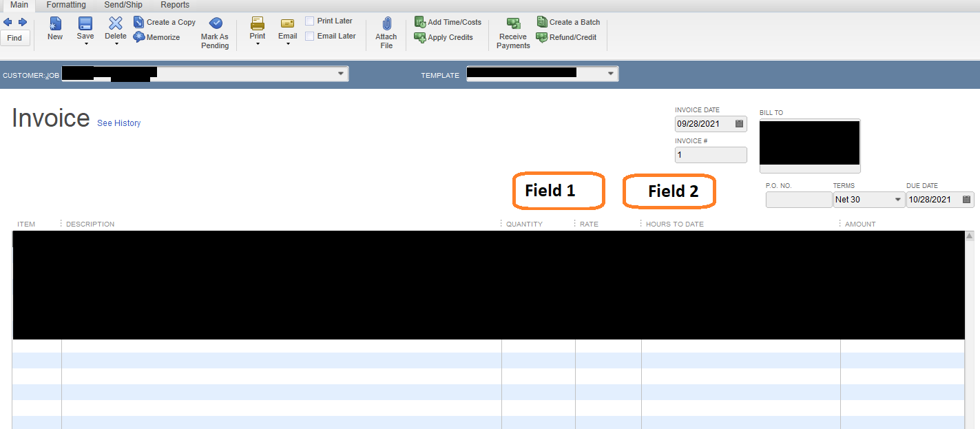Open the Invoice Date calendar picker

[740, 123]
